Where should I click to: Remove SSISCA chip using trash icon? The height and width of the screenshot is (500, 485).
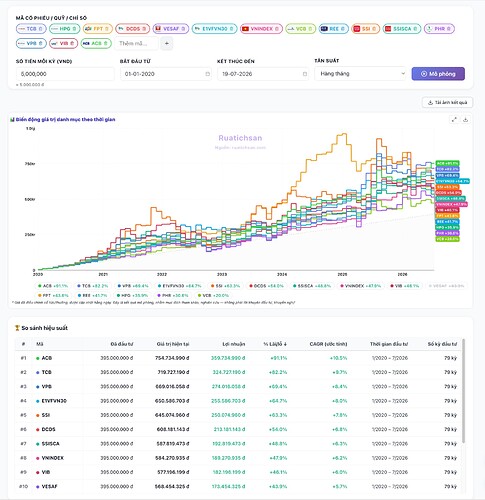click(x=415, y=29)
